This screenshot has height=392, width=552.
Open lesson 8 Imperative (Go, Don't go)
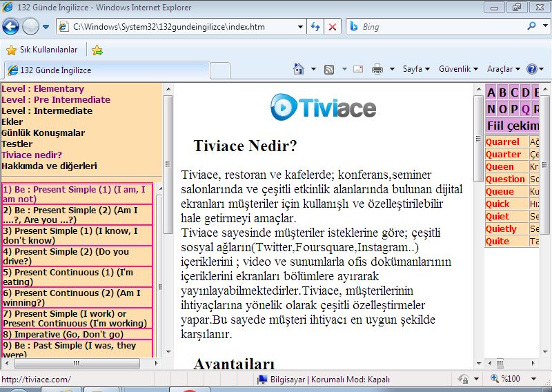tap(77, 334)
